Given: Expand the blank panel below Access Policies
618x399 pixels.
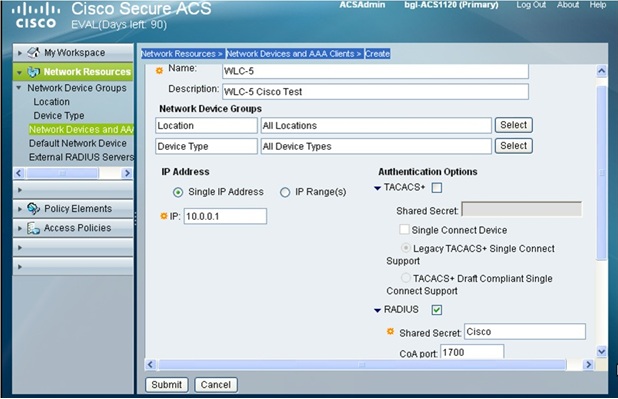Looking at the screenshot, I should 73,248.
